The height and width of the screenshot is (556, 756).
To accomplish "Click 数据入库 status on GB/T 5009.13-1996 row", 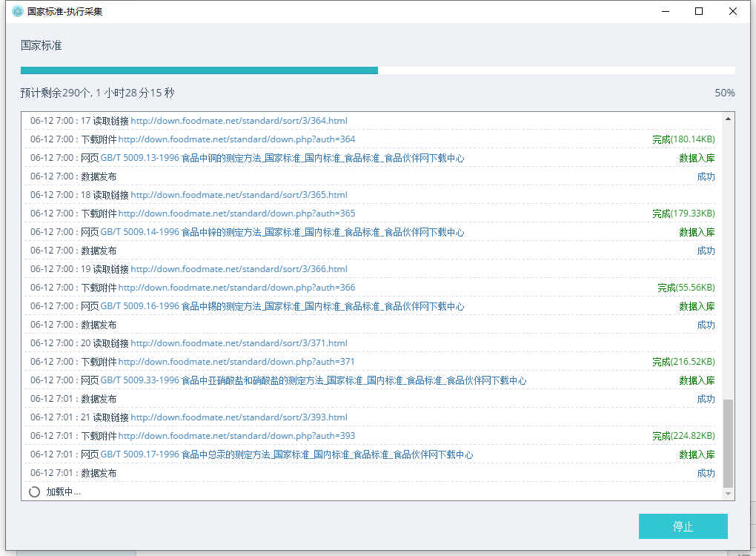I will pos(697,158).
